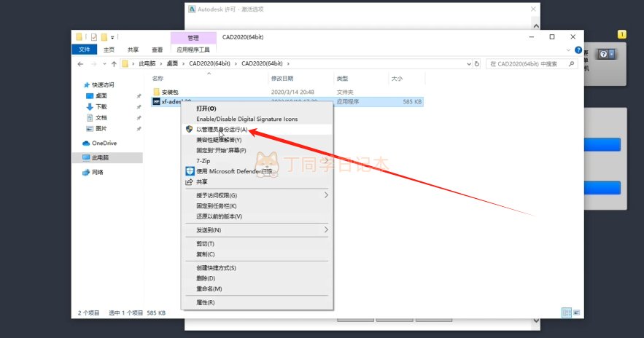This screenshot has height=338, width=644.
Task: Open recent locations dropdown arrow
Action: [x=104, y=64]
